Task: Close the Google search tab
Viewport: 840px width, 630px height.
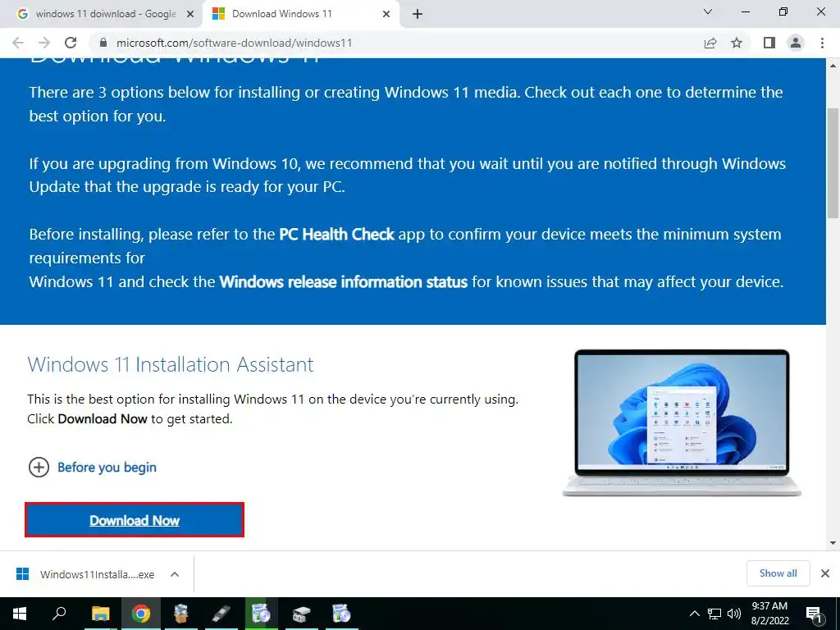Action: tap(190, 15)
